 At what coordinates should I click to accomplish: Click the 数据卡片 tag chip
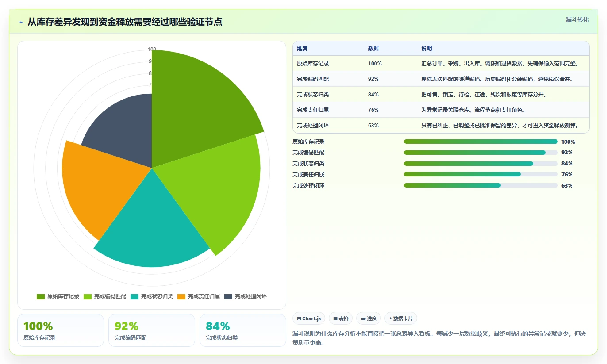(401, 318)
